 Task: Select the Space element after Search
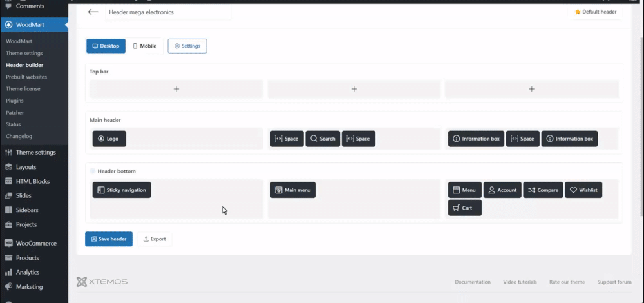(359, 139)
